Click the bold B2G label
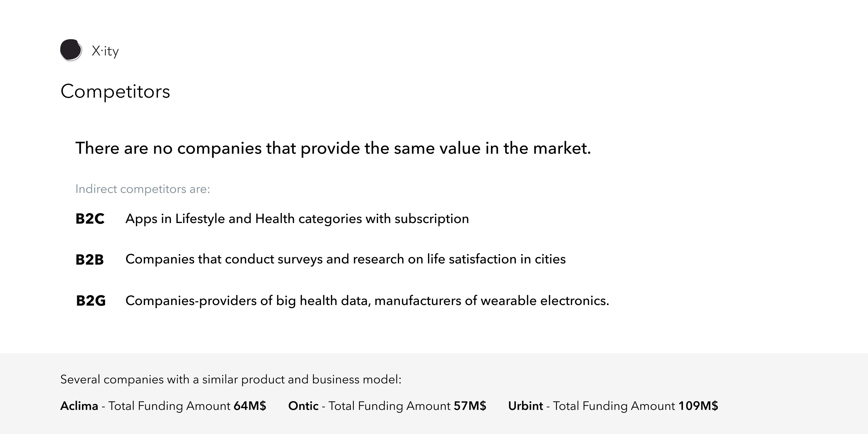The width and height of the screenshot is (868, 434). point(91,300)
